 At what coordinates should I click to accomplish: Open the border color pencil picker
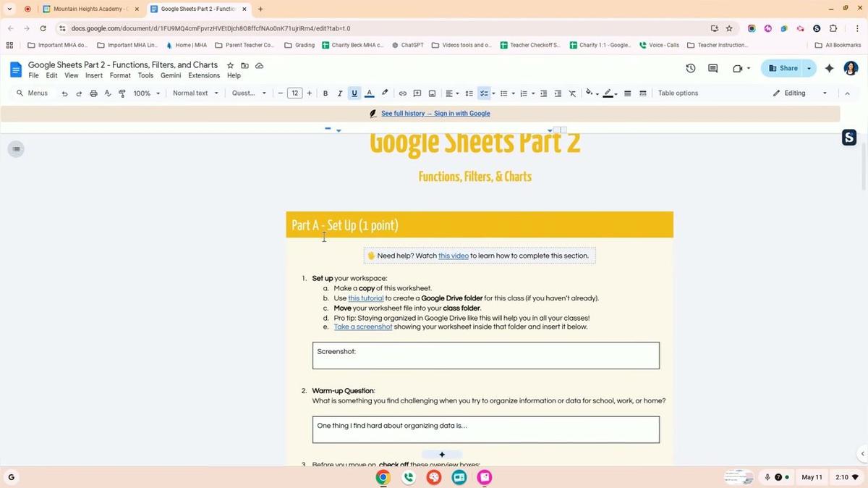609,93
